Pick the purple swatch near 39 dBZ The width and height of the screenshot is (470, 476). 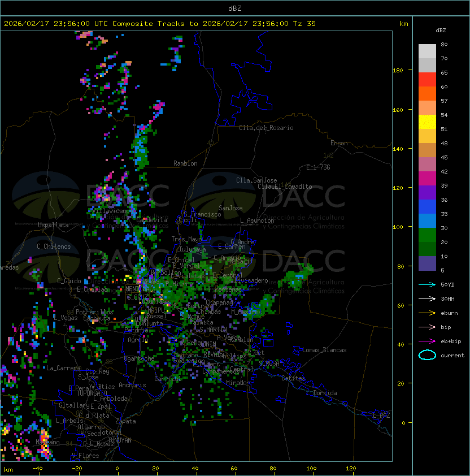427,192
